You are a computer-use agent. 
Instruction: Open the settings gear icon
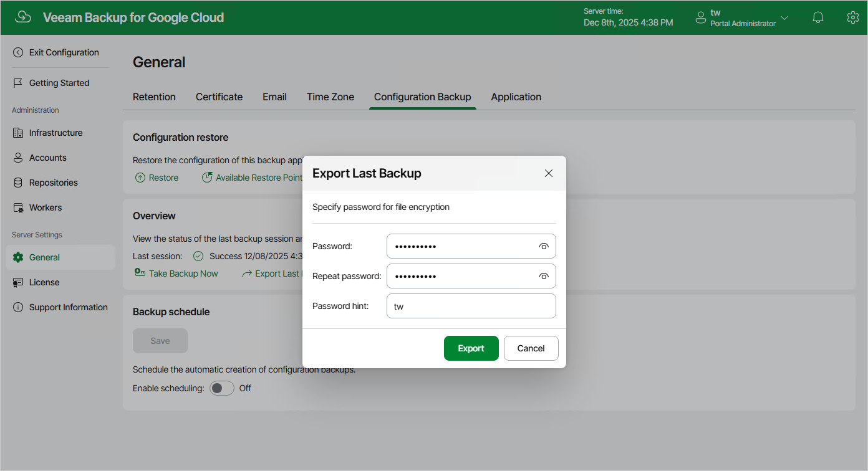click(853, 17)
